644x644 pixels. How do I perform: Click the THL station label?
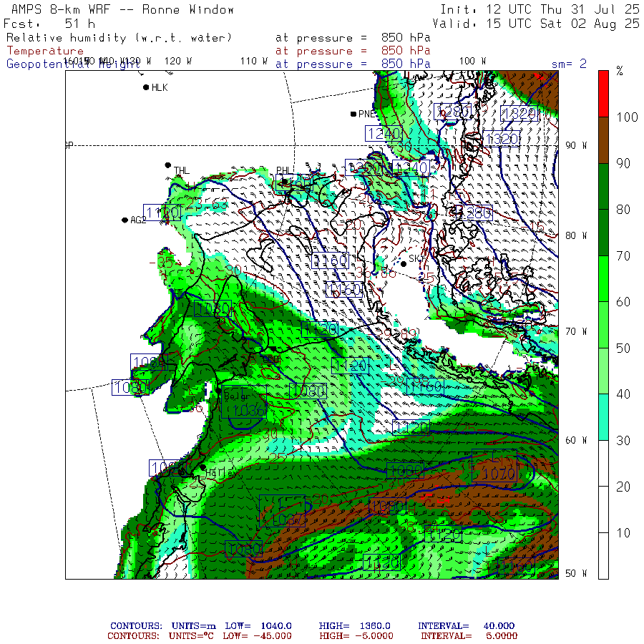pyautogui.click(x=182, y=170)
